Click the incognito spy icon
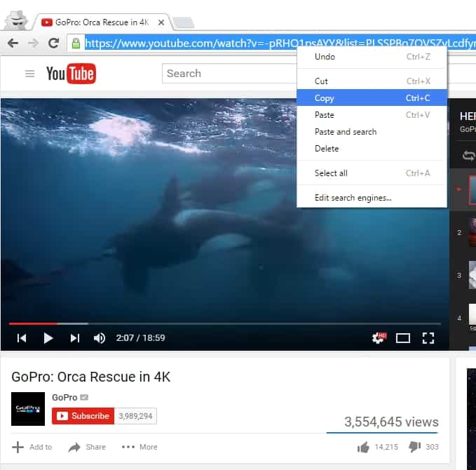This screenshot has width=476, height=470. 17,20
